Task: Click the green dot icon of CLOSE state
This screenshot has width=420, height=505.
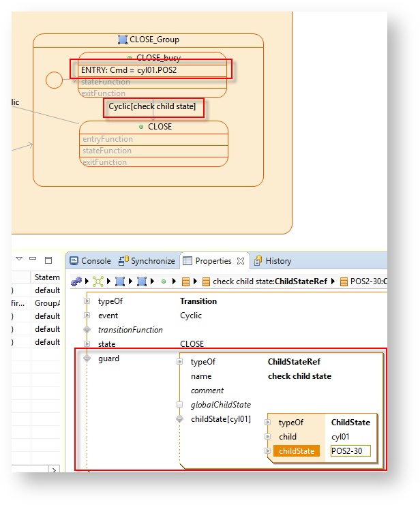Action: [141, 127]
